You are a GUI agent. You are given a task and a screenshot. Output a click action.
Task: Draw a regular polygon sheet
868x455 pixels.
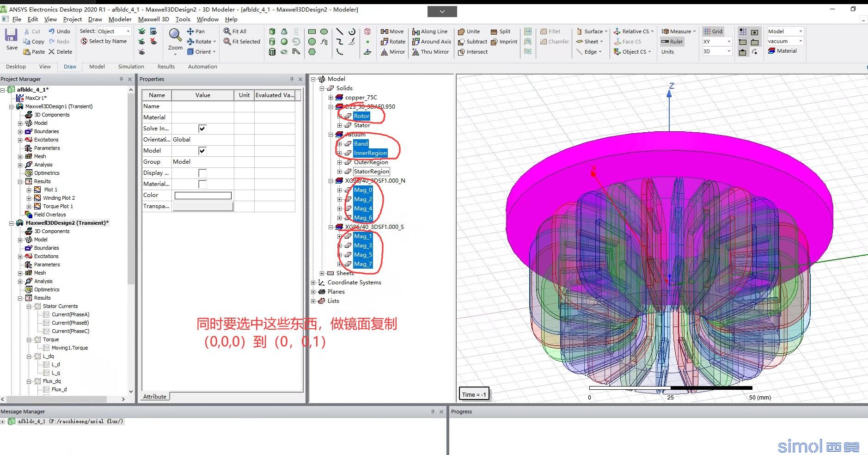312,52
